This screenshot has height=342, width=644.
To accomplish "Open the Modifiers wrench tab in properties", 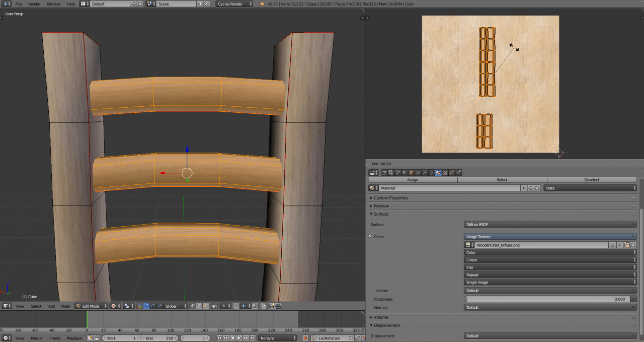I will tap(424, 173).
